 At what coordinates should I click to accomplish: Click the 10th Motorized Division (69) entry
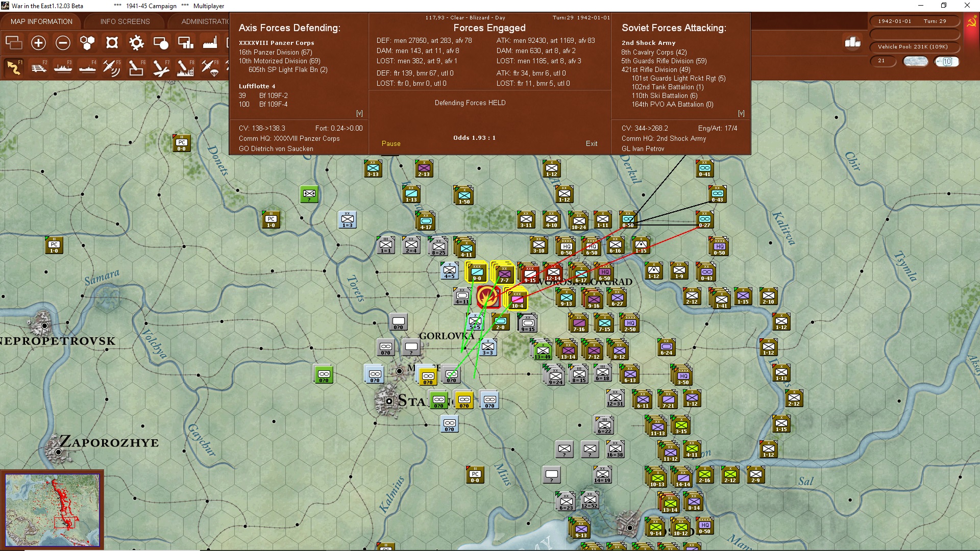(279, 61)
